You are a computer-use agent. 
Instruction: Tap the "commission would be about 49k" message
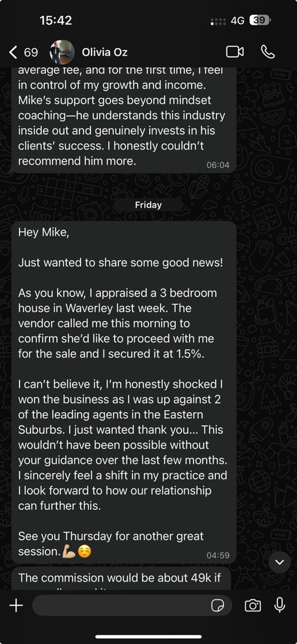point(119,578)
